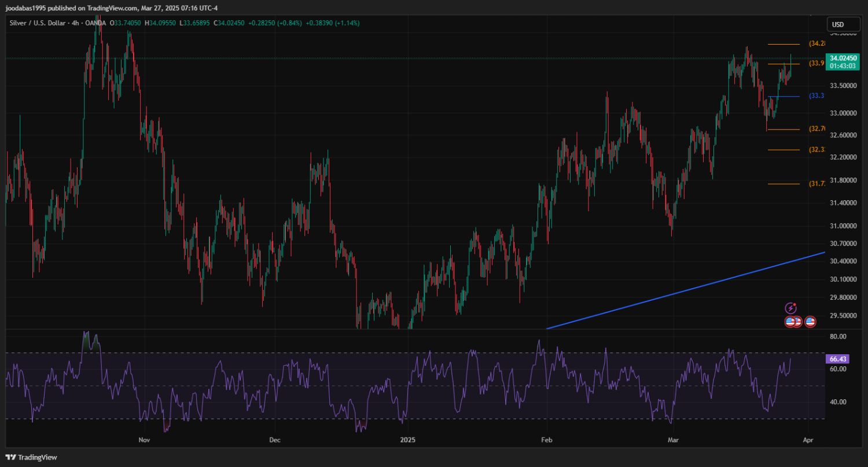Screen dimensions: 868x467
Task: Click the Feb label on time axis
Action: 547,440
